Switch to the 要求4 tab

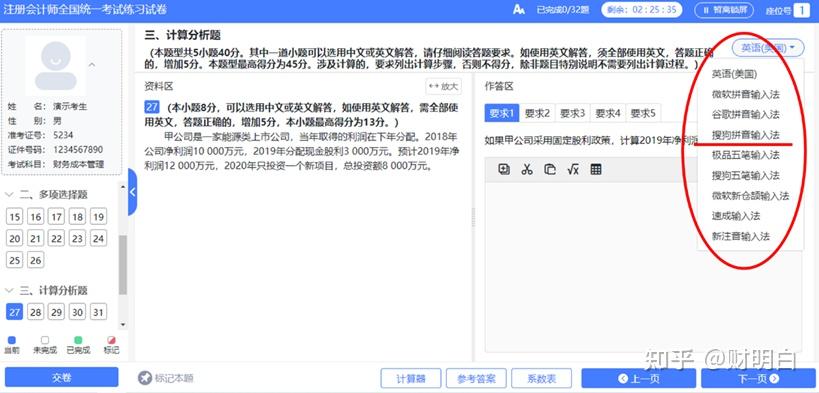pos(608,113)
